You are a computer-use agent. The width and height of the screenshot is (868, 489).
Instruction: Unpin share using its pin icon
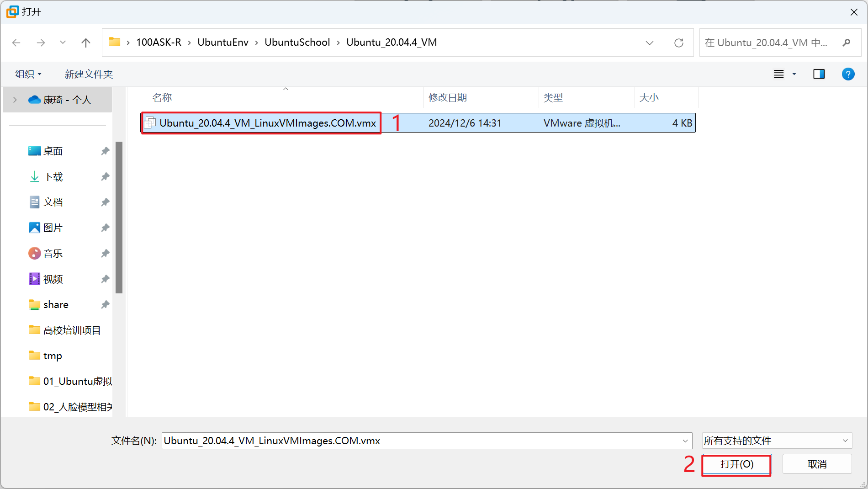(x=105, y=304)
